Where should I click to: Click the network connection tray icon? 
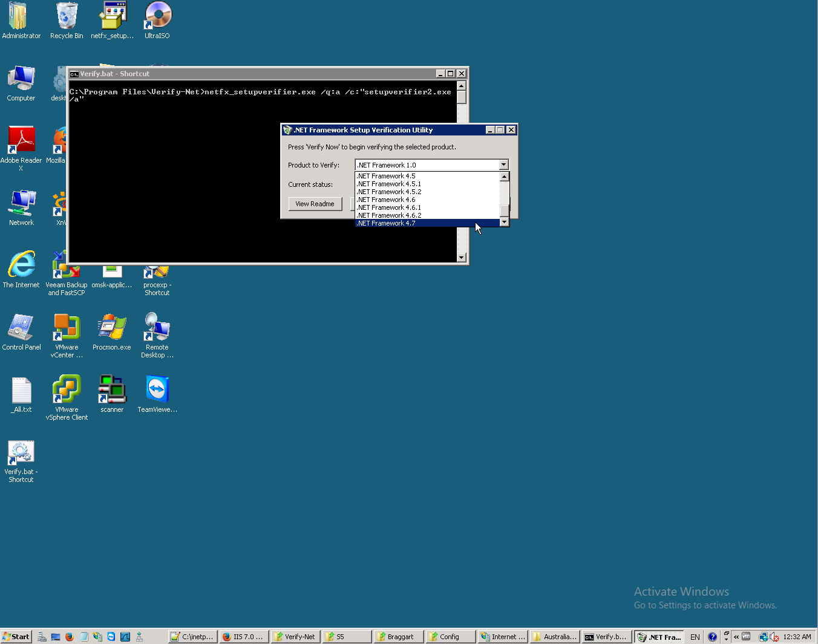tap(764, 637)
